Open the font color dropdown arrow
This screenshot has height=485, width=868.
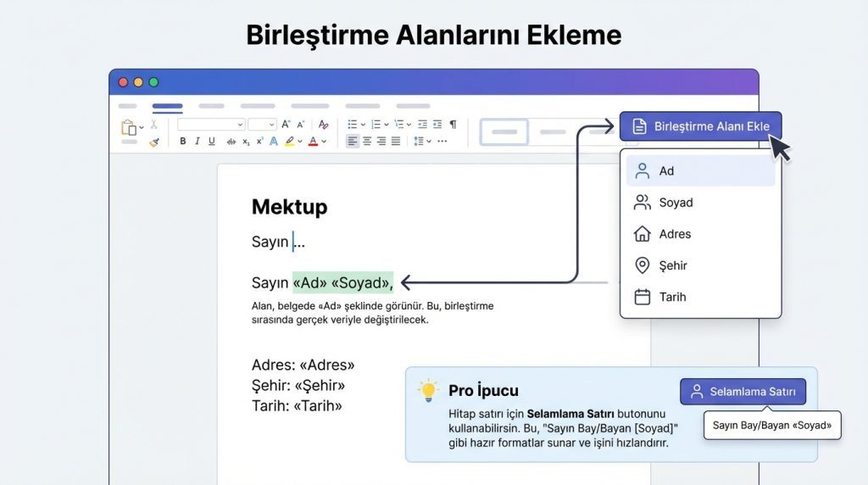pos(324,142)
